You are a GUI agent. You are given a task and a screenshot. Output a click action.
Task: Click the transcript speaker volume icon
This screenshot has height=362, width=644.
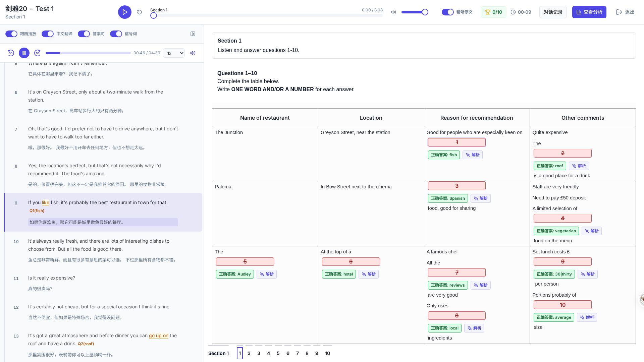tap(193, 53)
